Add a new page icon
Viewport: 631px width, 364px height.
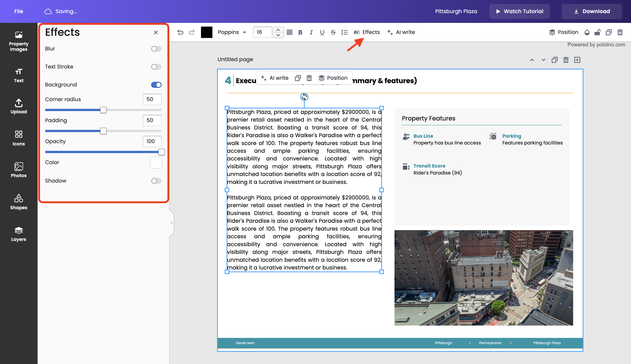tap(577, 60)
